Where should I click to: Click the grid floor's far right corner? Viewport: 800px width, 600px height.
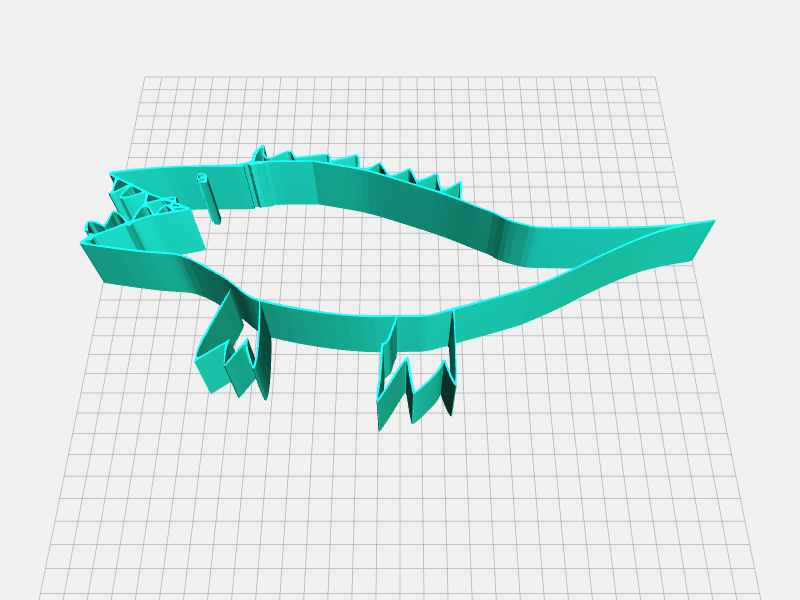click(655, 79)
